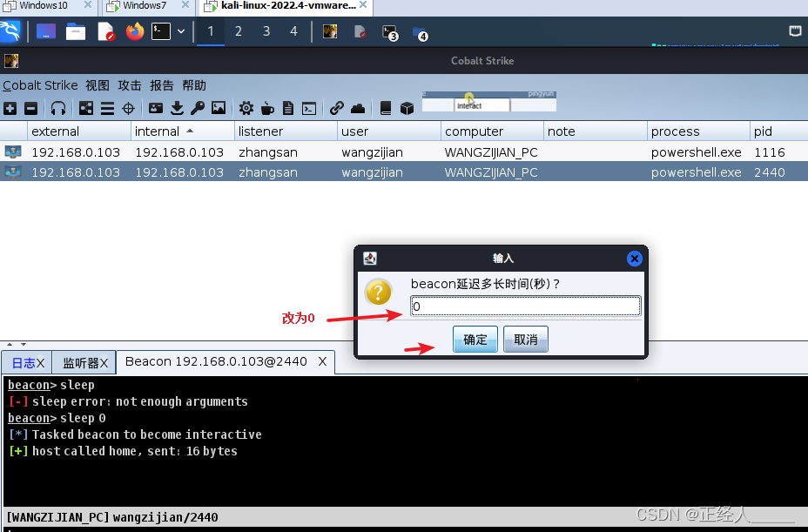Open the file manager in Kali panel
The image size is (808, 532).
pyautogui.click(x=75, y=32)
